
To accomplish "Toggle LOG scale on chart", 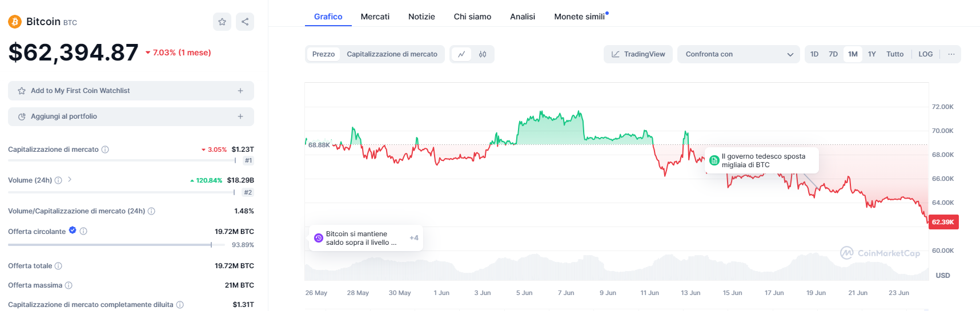I will click(x=926, y=54).
